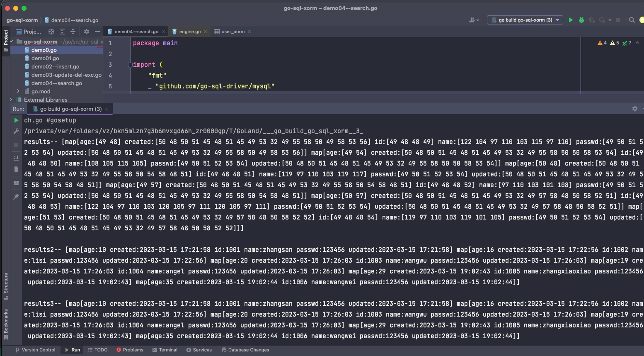Start debugging with the green bug icon

click(x=581, y=20)
